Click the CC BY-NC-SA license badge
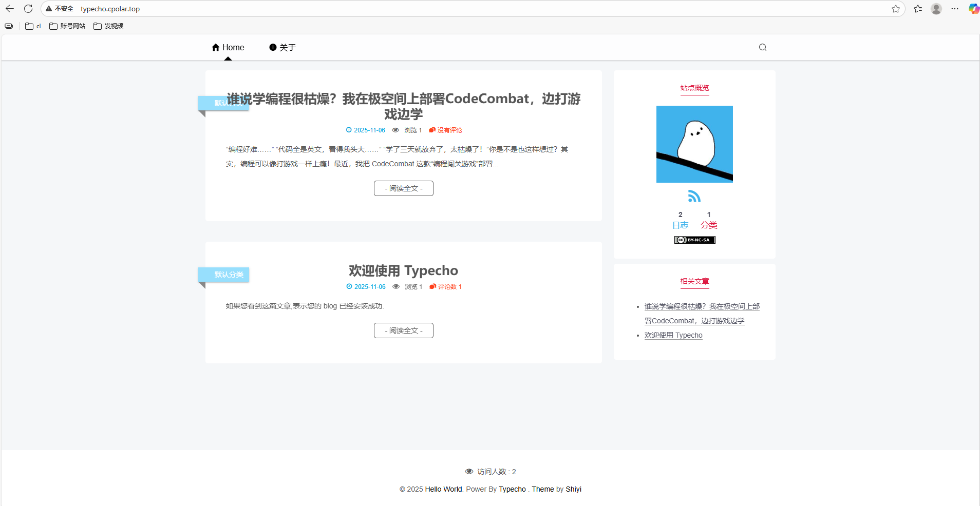980x506 pixels. pyautogui.click(x=694, y=240)
